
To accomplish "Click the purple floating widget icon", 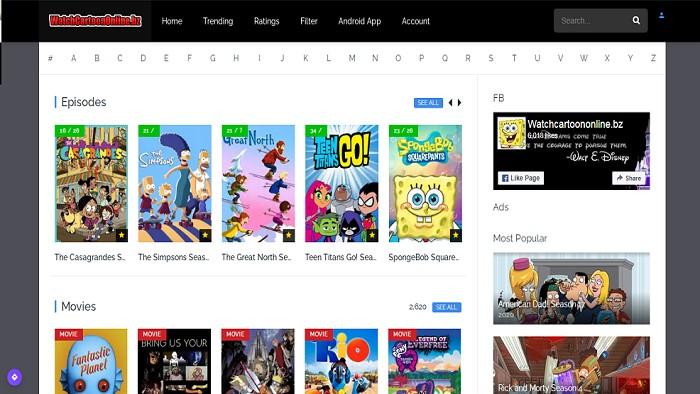I will 15,377.
